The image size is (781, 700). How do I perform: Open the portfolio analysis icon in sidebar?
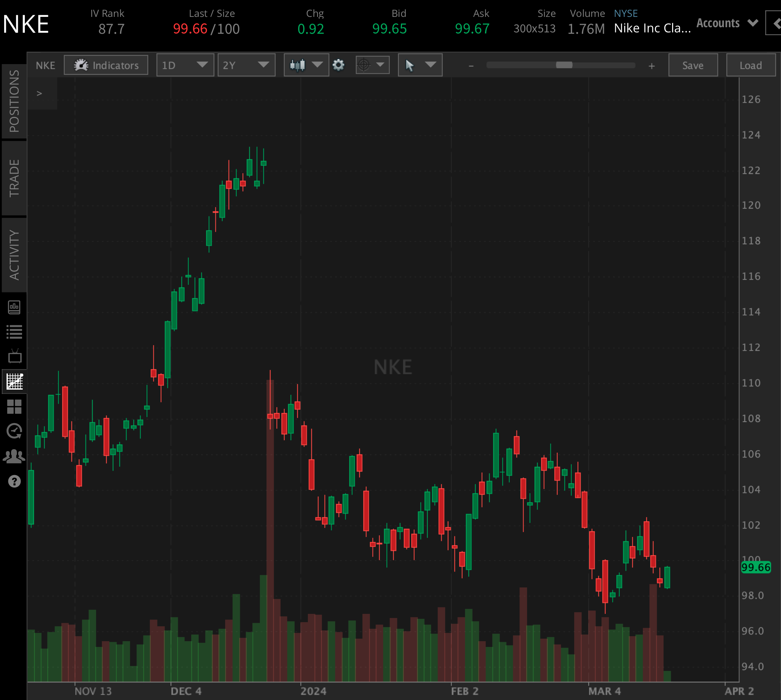click(x=14, y=307)
